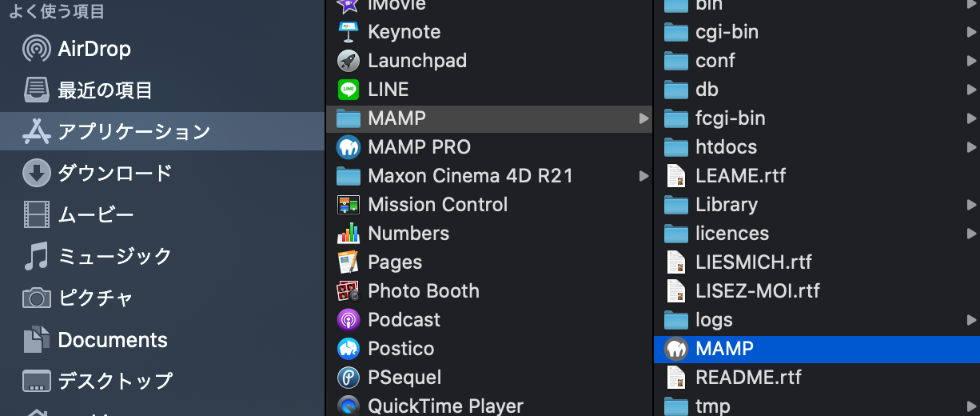980x416 pixels.
Task: Expand the Maxon Cinema 4D R21 arrow
Action: 643,176
